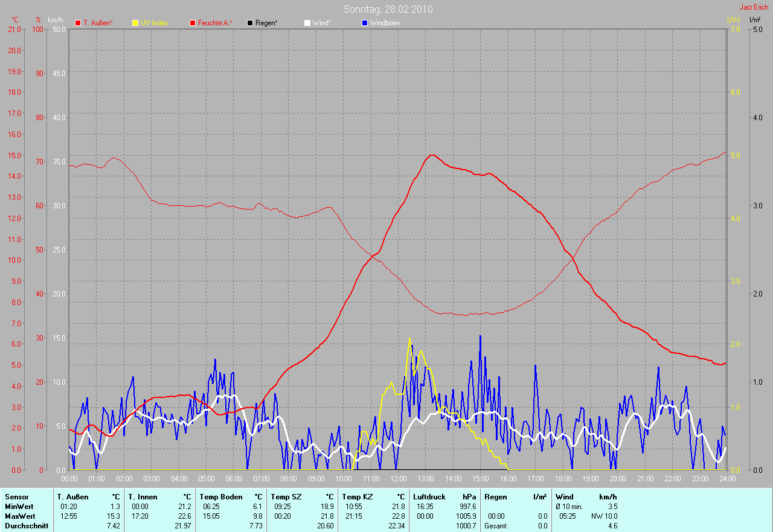Select the average wind value 4.6
The width and height of the screenshot is (773, 532).
[612, 526]
